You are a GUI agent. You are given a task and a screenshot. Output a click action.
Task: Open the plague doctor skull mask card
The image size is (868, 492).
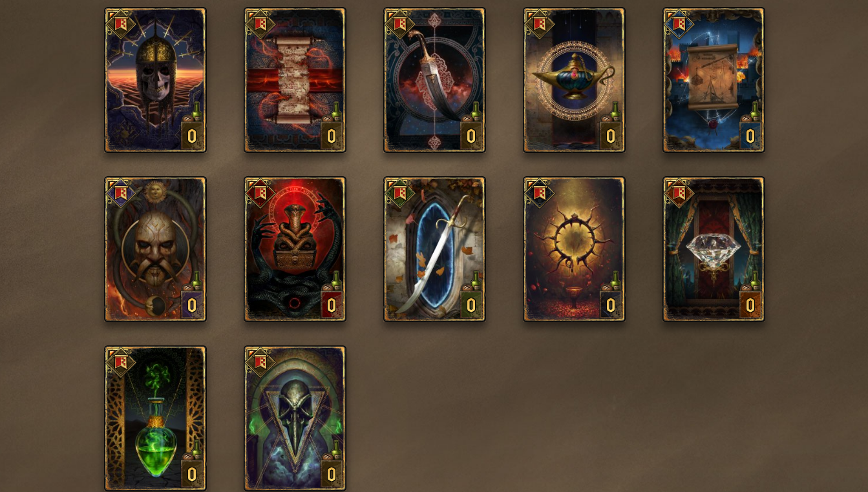pyautogui.click(x=295, y=418)
